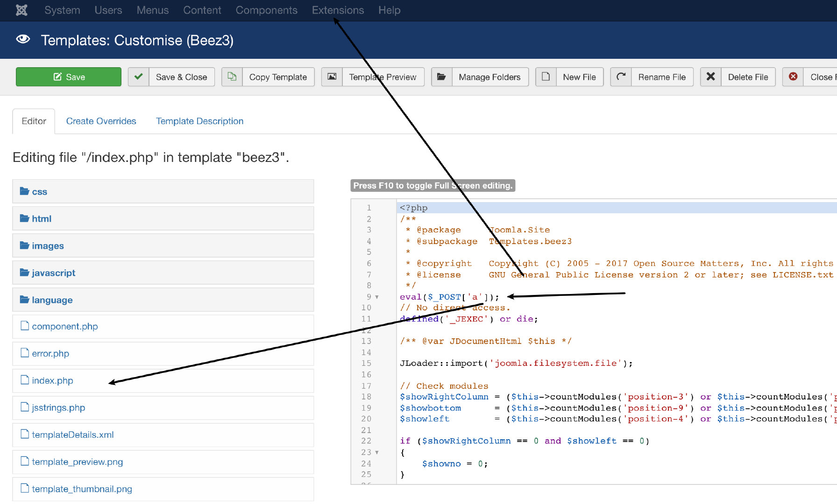Open the Menus menu

pos(153,10)
